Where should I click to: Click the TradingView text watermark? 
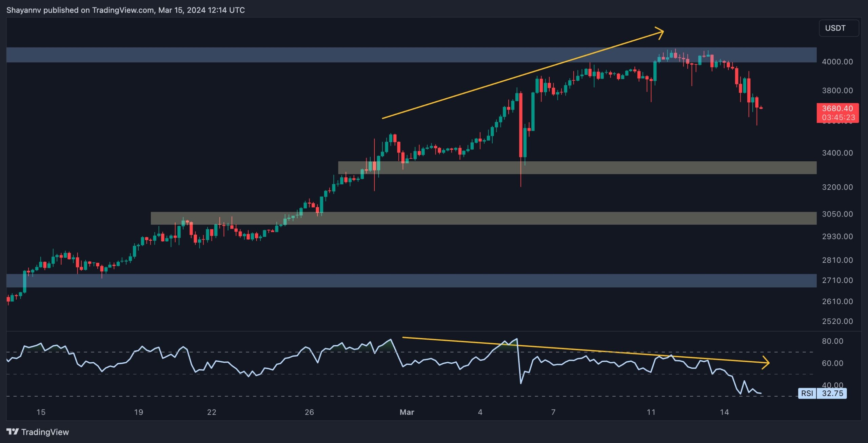pyautogui.click(x=45, y=432)
